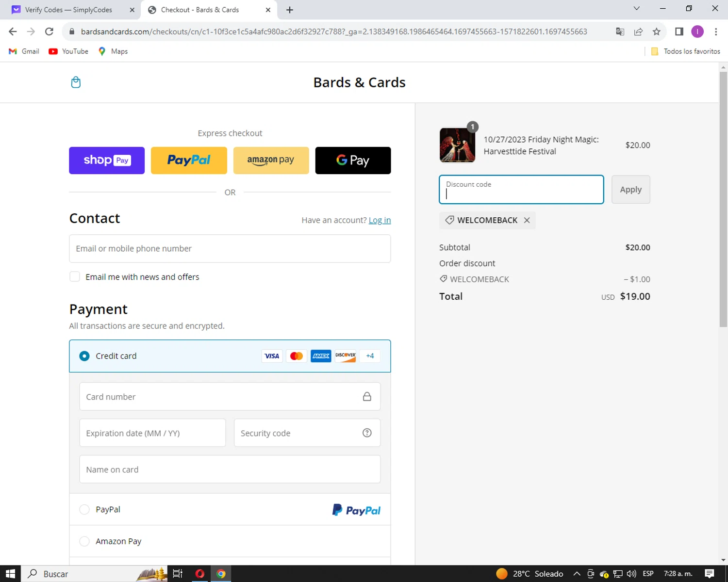Screen dimensions: 728x582
Task: Click the Mastercard logo
Action: tap(297, 356)
